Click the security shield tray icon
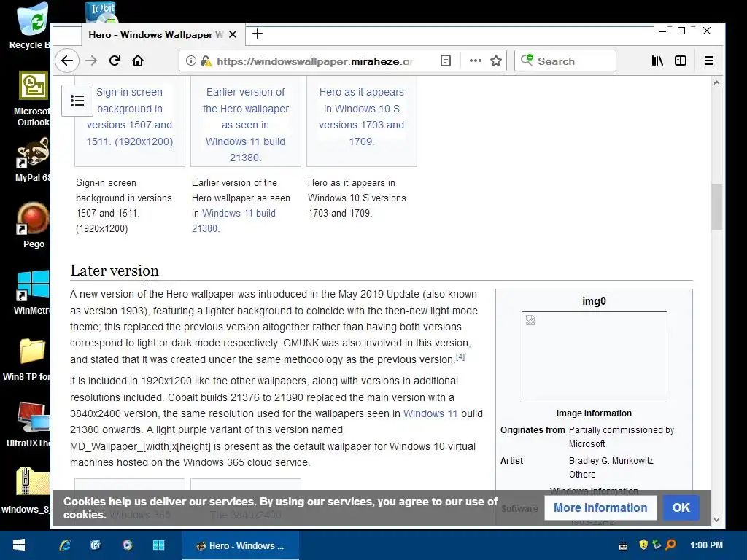Image resolution: width=747 pixels, height=560 pixels. [643, 545]
